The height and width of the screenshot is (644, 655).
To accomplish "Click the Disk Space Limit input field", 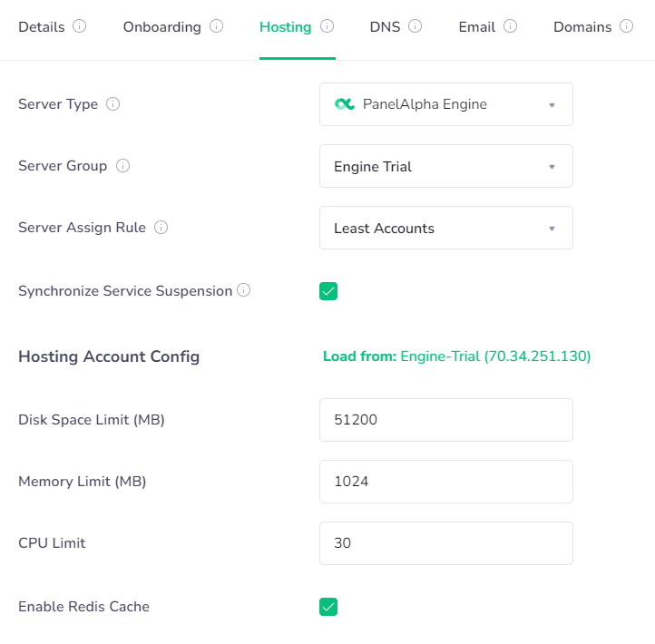I will 446,420.
